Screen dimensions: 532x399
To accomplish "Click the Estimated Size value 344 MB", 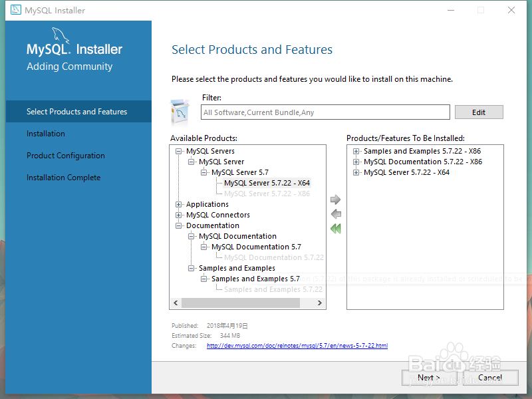I will [229, 336].
